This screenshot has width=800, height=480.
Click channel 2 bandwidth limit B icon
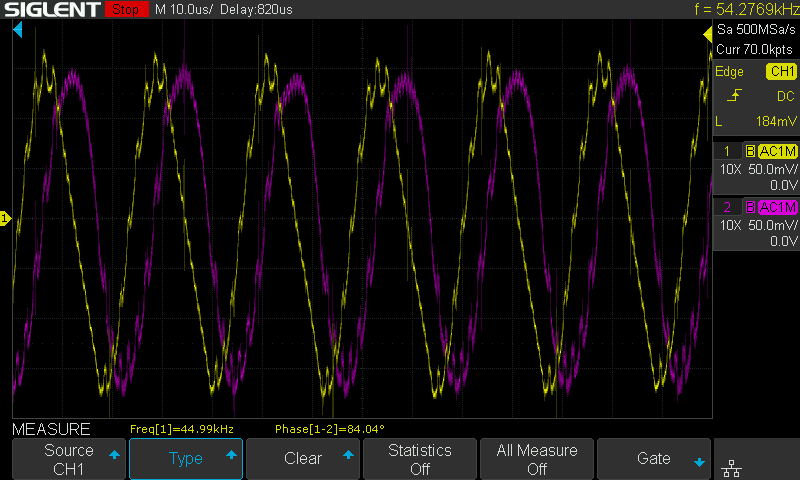point(749,207)
